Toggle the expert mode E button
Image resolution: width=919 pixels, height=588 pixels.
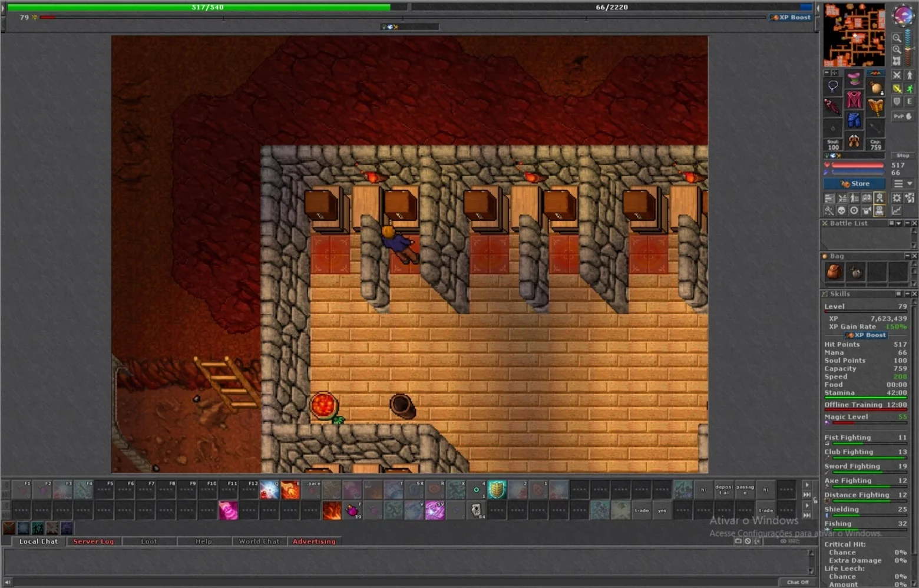click(910, 101)
